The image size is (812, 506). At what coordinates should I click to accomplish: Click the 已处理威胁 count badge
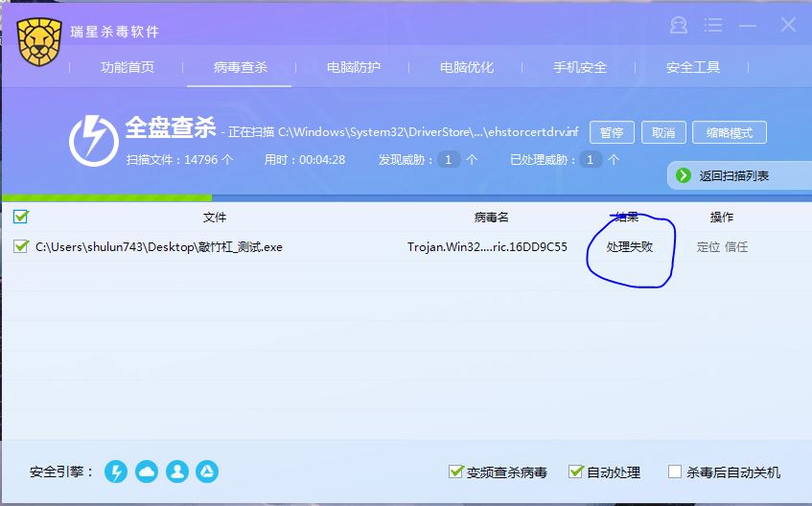click(x=590, y=159)
